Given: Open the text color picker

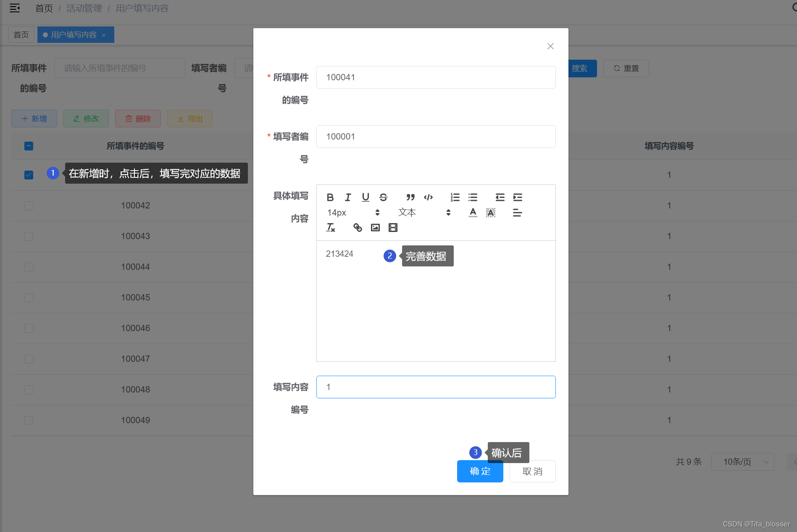Looking at the screenshot, I should coord(473,213).
